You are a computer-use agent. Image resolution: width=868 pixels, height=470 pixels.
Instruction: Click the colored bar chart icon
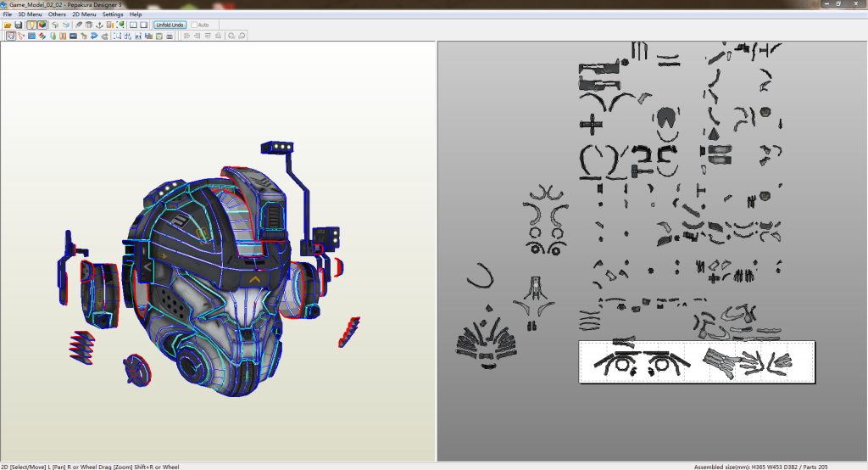click(x=149, y=36)
